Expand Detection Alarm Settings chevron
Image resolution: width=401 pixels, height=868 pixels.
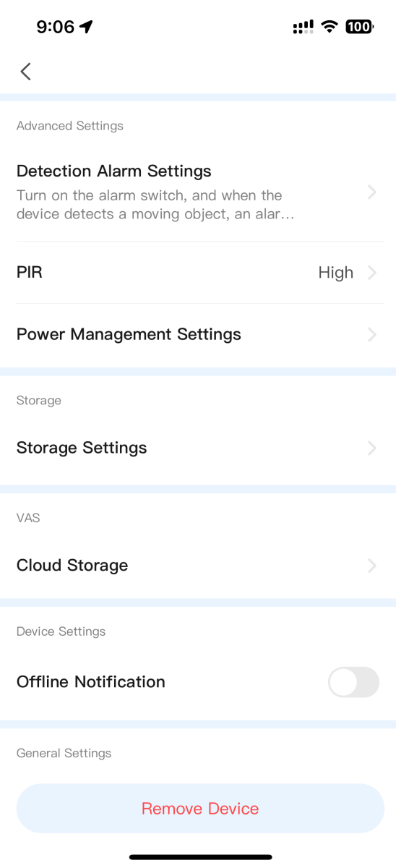click(x=372, y=192)
